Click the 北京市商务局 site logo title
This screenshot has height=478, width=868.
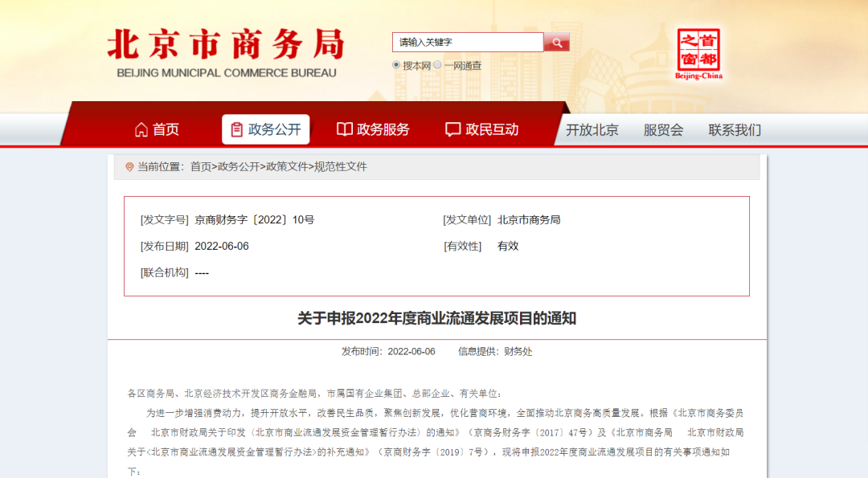(x=226, y=44)
